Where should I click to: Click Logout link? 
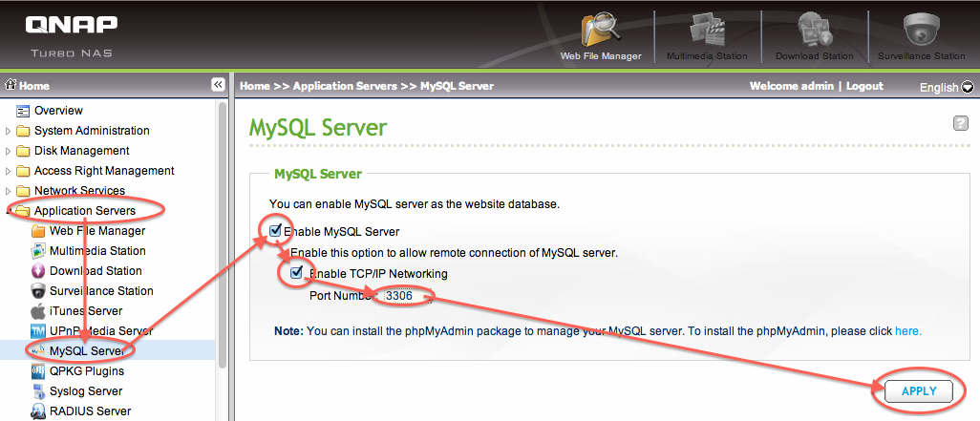(864, 86)
